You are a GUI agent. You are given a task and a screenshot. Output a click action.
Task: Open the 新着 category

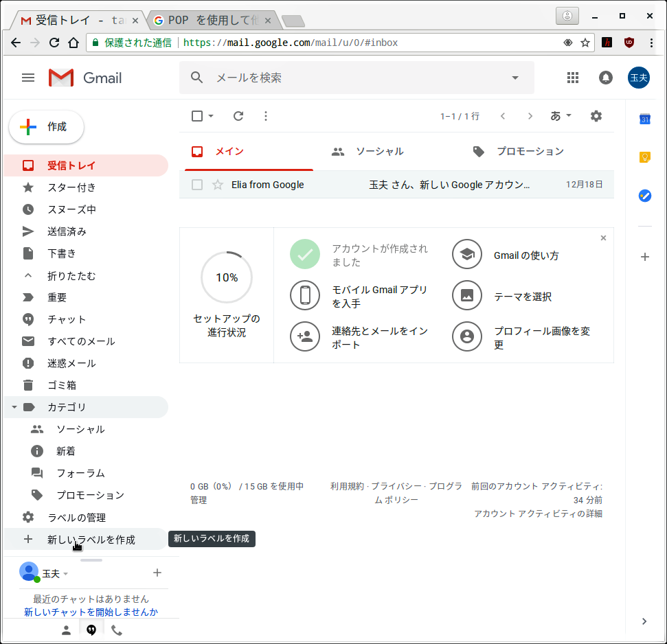point(86,451)
